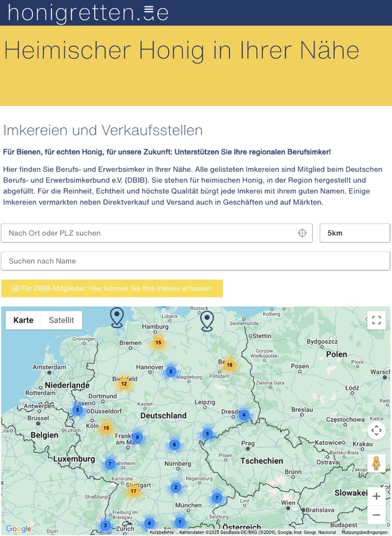Open the 6 cluster north of Nürnberg
Screen dimensions: 392x536
(174, 444)
